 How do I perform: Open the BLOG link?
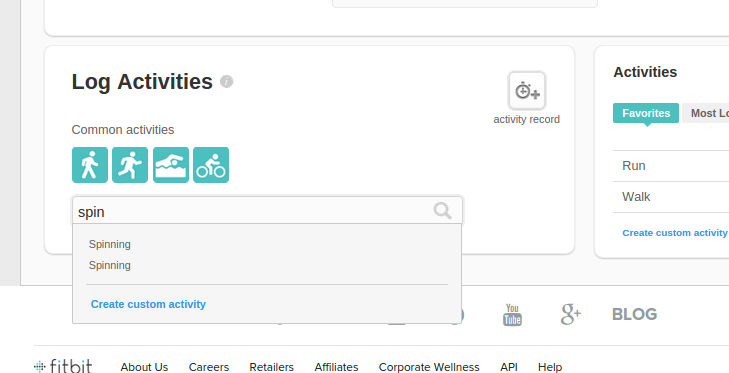634,314
